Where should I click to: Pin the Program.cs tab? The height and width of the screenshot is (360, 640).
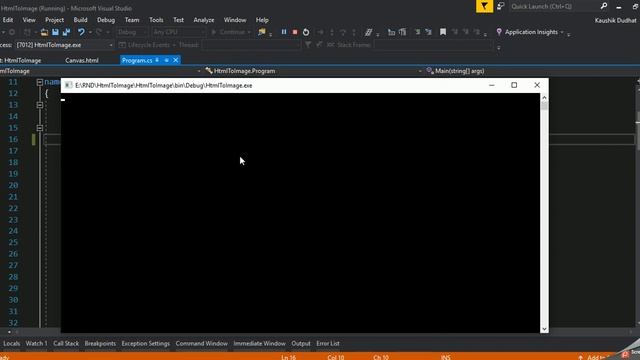point(157,60)
